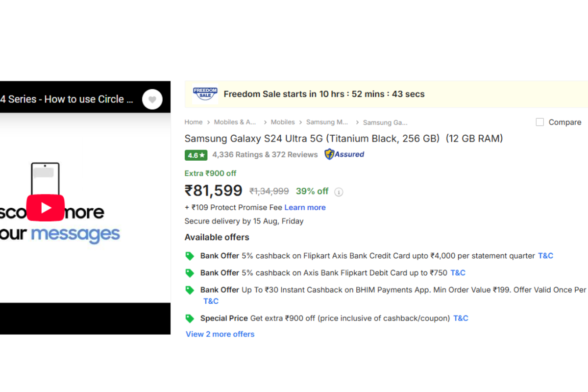Click the Flipkart Assured badge
This screenshot has width=588, height=392.
click(344, 154)
